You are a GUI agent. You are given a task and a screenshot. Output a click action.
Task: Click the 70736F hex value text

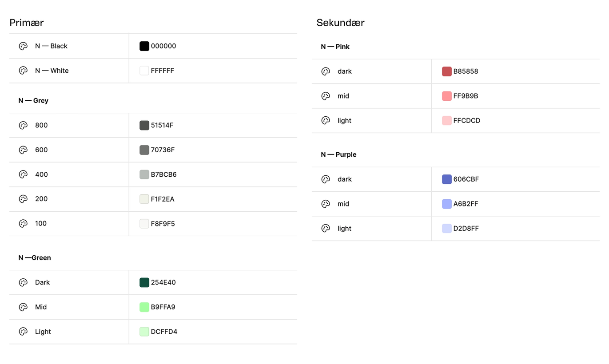tap(163, 150)
